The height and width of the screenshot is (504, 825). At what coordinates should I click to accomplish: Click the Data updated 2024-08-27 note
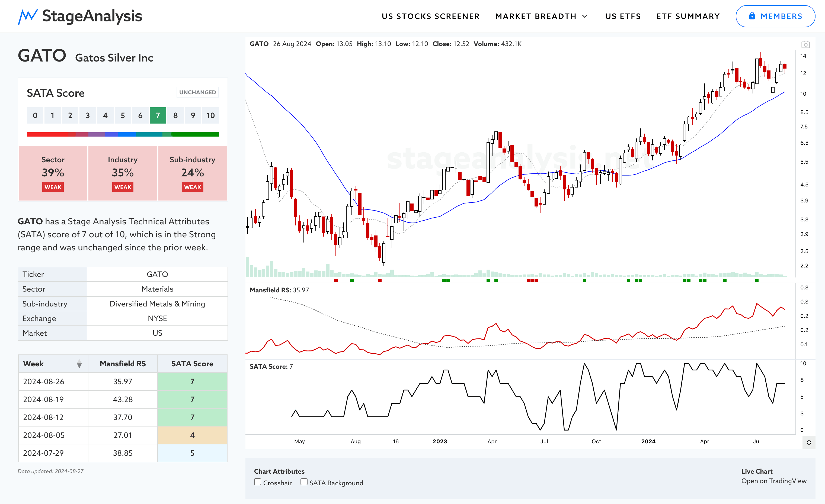(x=50, y=471)
